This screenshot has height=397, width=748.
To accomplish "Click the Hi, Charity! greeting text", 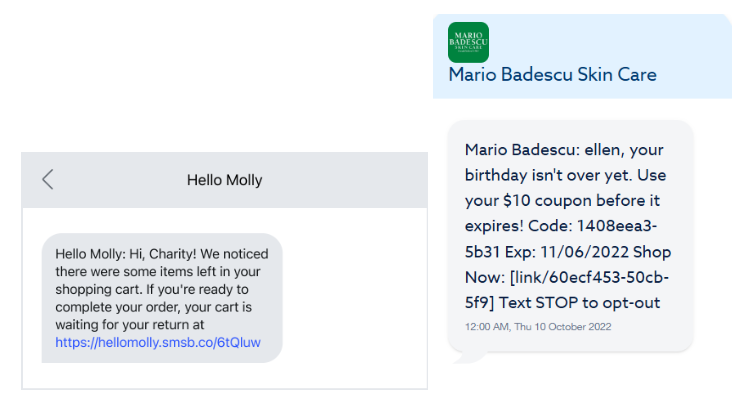I will click(163, 254).
